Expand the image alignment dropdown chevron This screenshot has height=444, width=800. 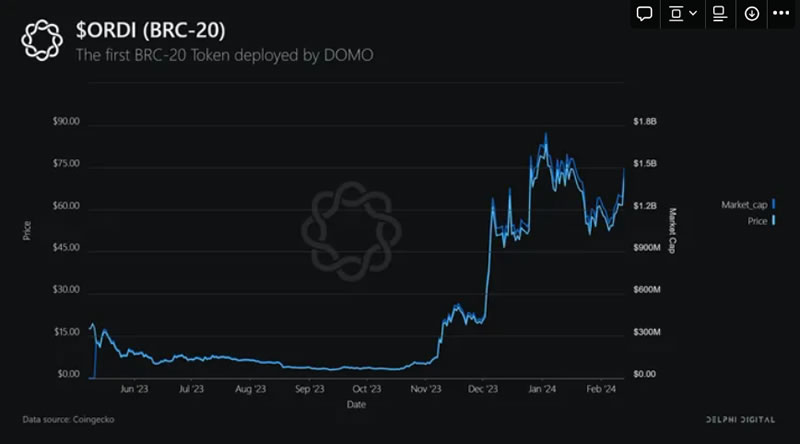(x=693, y=14)
